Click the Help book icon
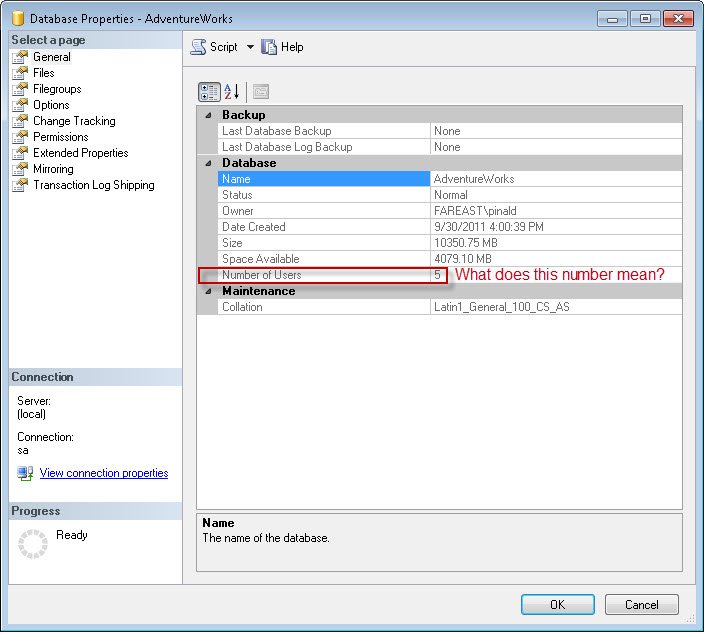 269,47
